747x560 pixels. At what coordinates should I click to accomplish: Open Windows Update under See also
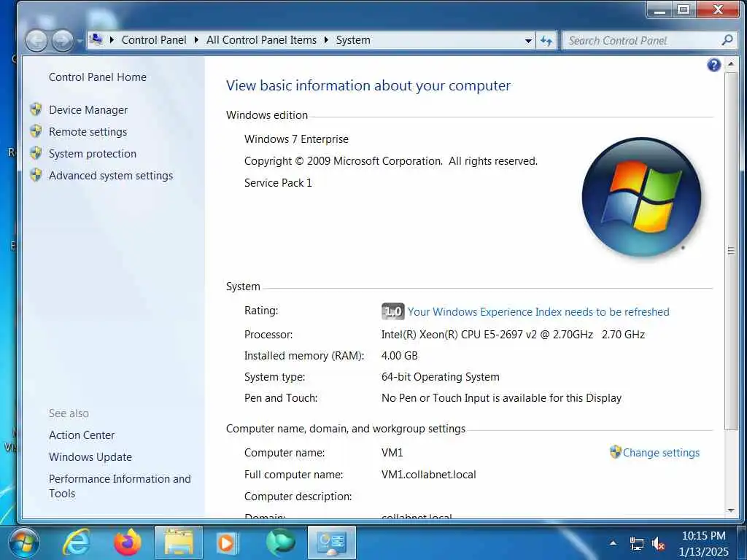[90, 457]
